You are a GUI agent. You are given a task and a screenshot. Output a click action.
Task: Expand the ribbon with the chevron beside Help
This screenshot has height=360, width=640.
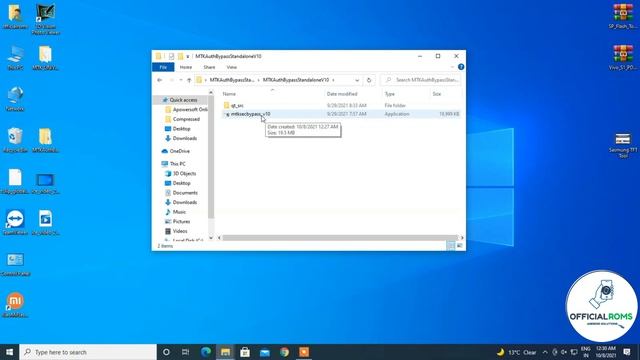pos(452,67)
